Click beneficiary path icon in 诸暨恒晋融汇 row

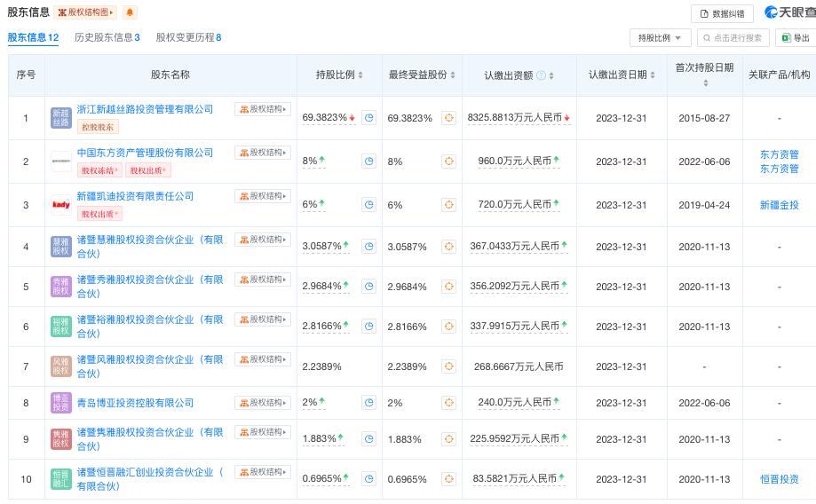[x=448, y=479]
